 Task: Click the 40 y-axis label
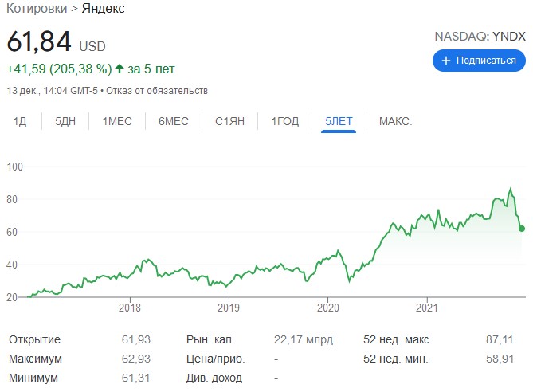[x=12, y=265]
